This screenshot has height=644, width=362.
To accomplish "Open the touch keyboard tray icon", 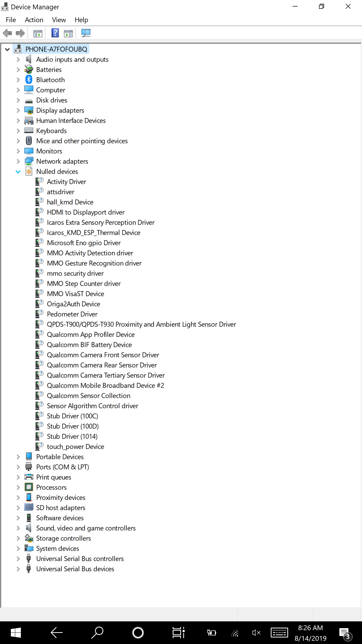I will (x=279, y=633).
